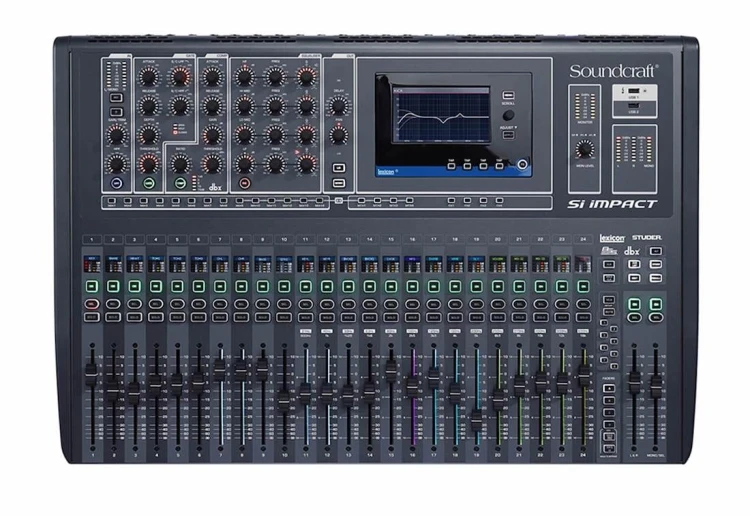Turn the gate ATTACK knob

click(x=148, y=77)
